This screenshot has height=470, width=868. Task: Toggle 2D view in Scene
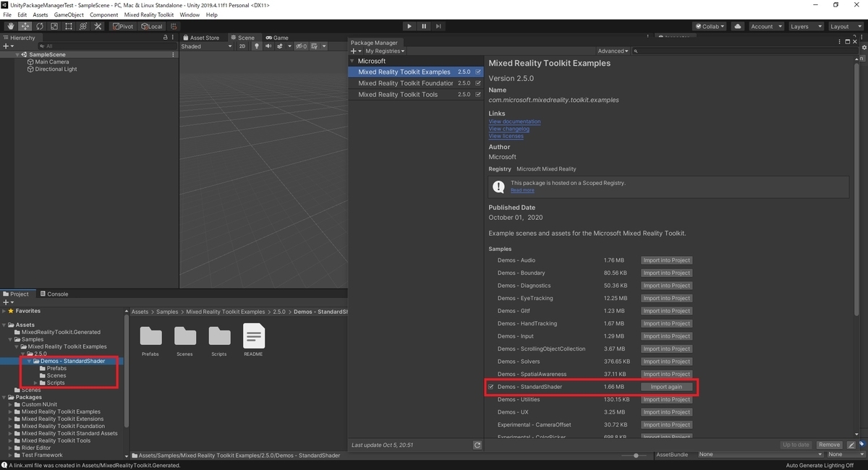pyautogui.click(x=242, y=46)
